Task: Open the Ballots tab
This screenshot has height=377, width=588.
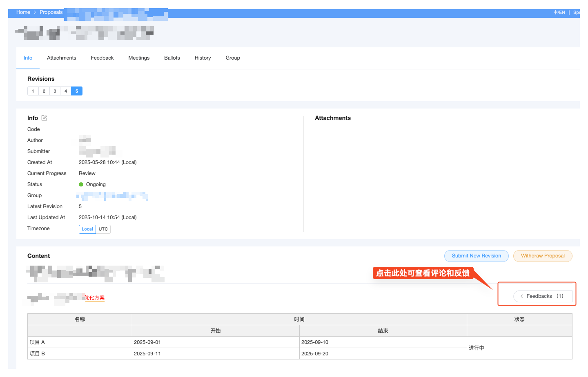Action: click(x=172, y=58)
